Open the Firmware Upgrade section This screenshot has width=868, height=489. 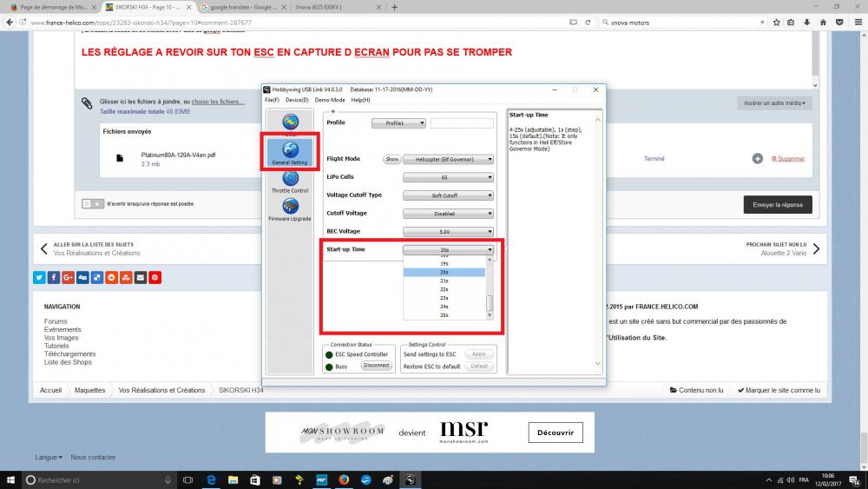point(290,209)
